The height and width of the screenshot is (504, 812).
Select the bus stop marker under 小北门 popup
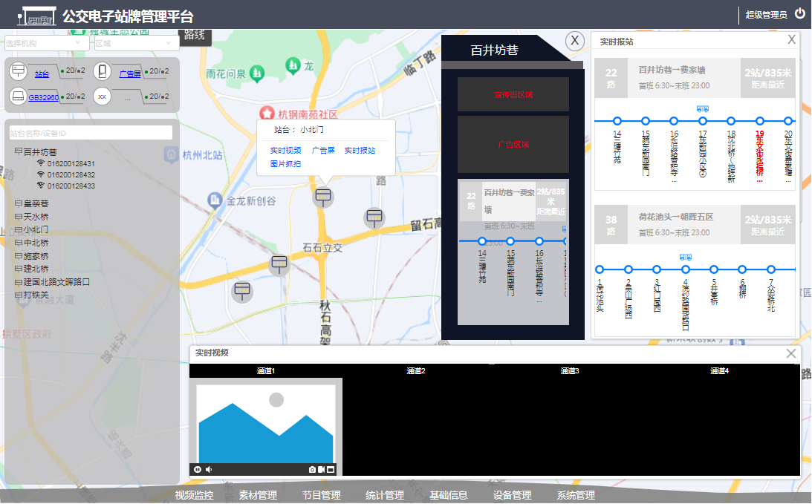[323, 197]
